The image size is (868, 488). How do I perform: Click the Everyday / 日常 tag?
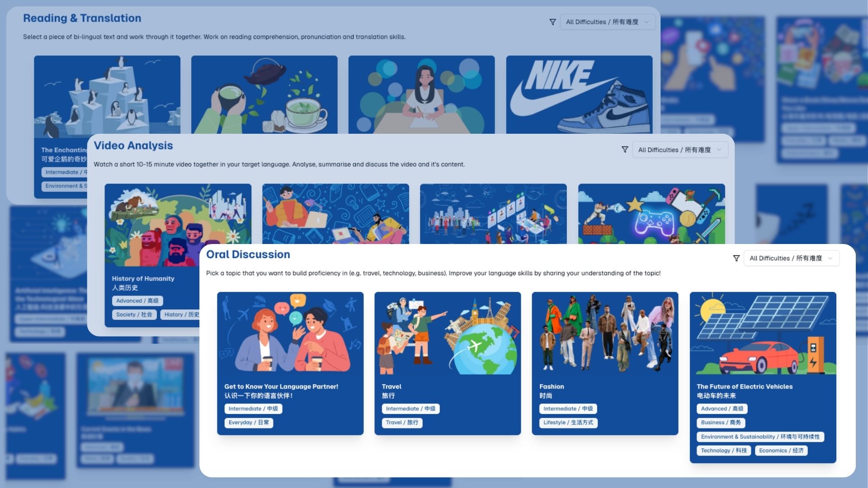pyautogui.click(x=249, y=422)
